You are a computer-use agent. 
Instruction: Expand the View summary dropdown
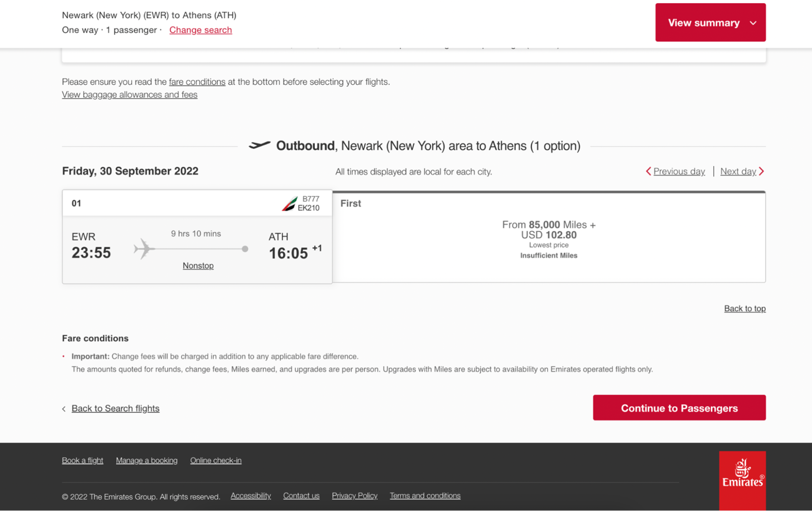pos(710,22)
